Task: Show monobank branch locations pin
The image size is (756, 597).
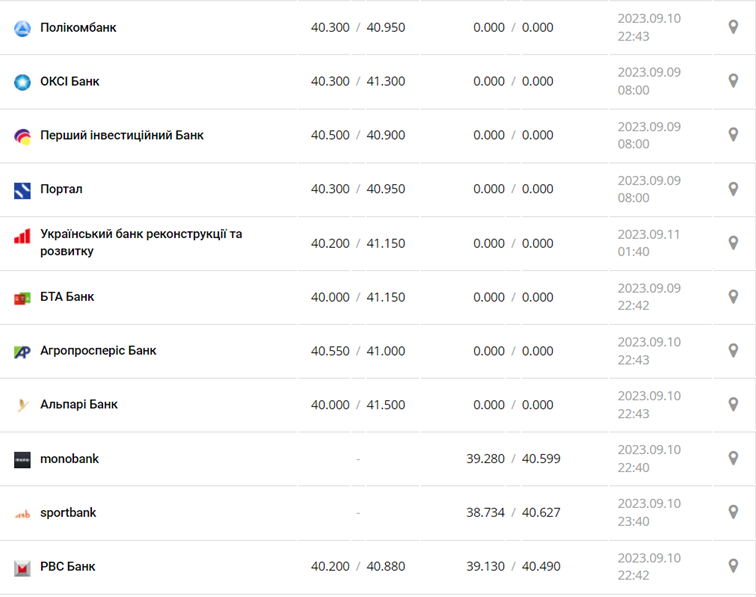Action: [733, 459]
